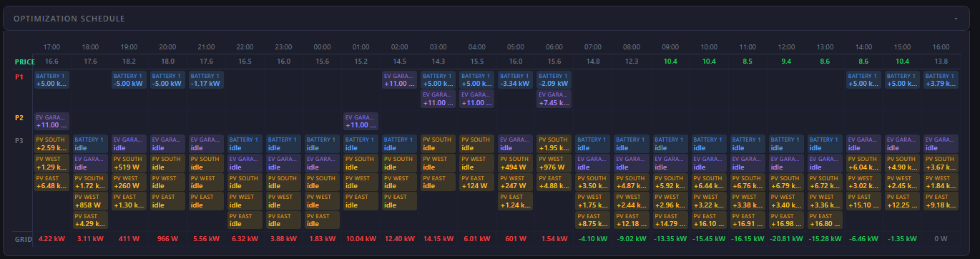
Task: Select the 10.04 kW grid value at 01:00
Action: 361,238
